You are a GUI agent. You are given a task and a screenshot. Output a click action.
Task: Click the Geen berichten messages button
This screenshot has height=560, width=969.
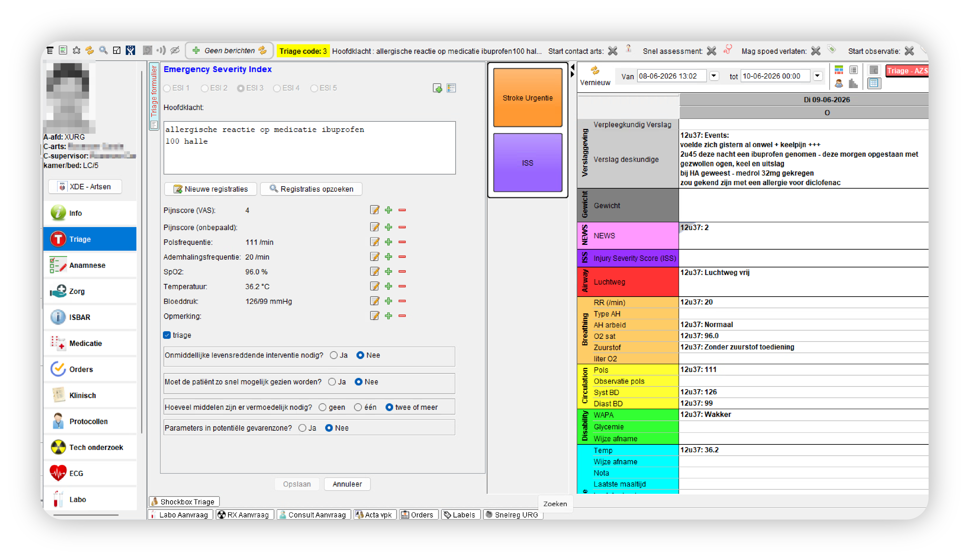point(229,51)
